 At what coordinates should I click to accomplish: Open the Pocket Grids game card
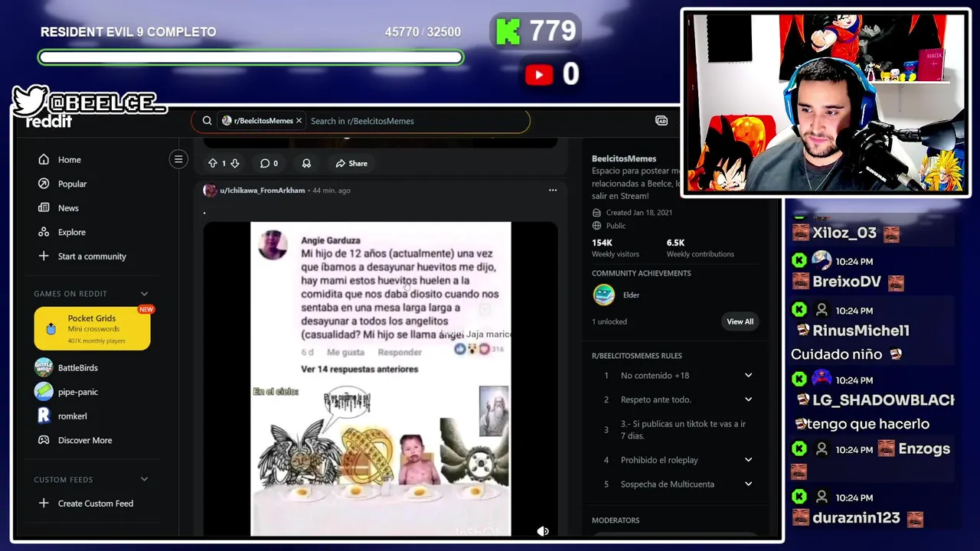point(92,328)
